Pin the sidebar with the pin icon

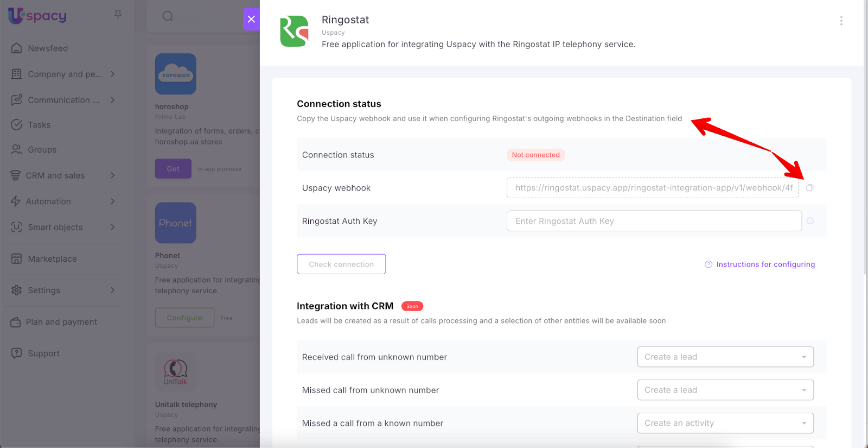click(x=118, y=15)
